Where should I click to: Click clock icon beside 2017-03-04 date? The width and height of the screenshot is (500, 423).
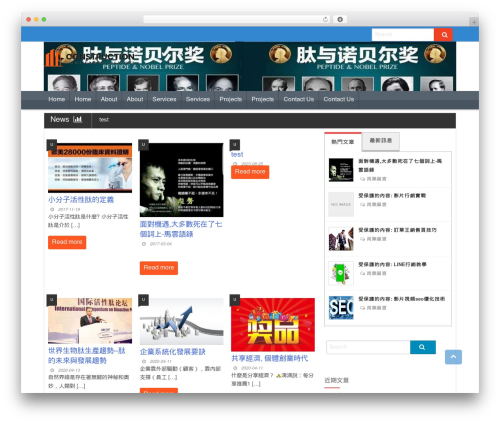144,244
